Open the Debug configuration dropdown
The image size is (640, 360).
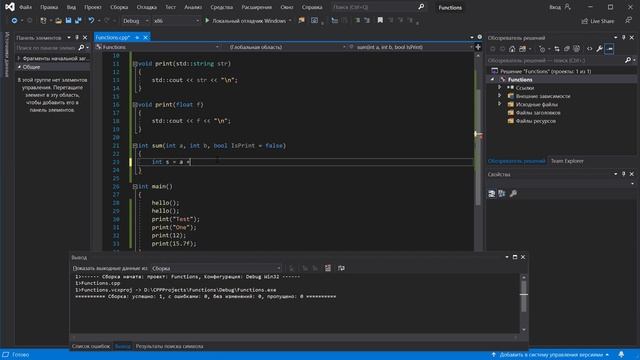(135, 21)
